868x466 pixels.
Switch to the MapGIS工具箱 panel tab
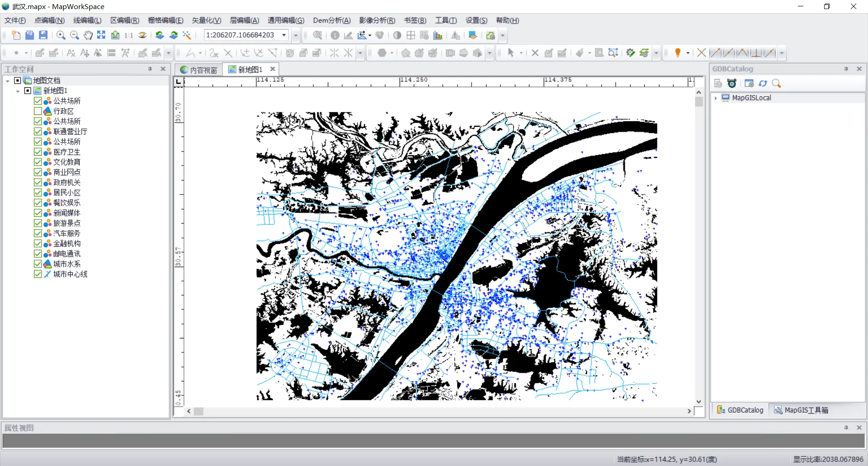coord(801,410)
